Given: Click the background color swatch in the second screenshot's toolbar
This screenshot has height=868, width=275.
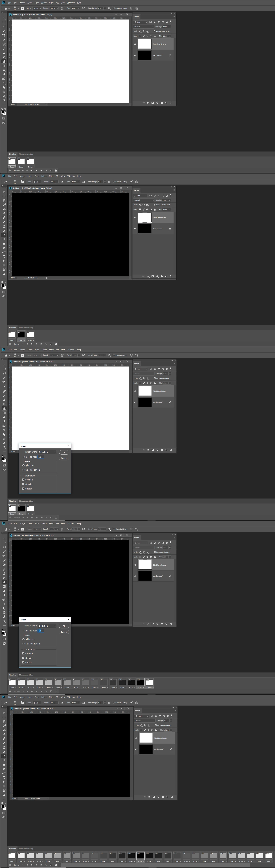Looking at the screenshot, I should click(x=5, y=287).
